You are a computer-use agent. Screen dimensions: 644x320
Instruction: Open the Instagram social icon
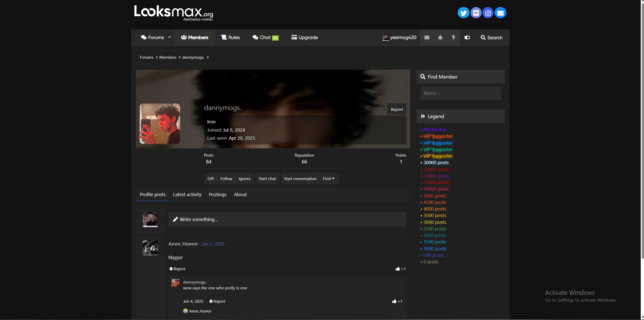(x=488, y=13)
